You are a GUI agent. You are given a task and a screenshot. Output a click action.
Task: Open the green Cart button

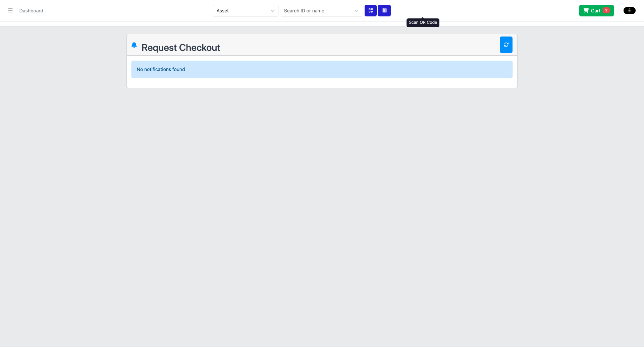596,11
